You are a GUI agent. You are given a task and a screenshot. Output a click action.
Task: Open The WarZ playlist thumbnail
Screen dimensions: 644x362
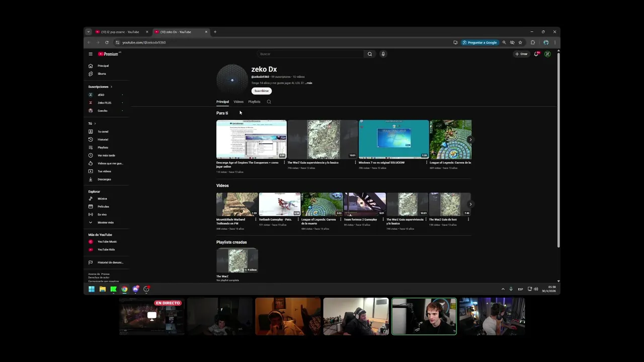[x=237, y=260]
